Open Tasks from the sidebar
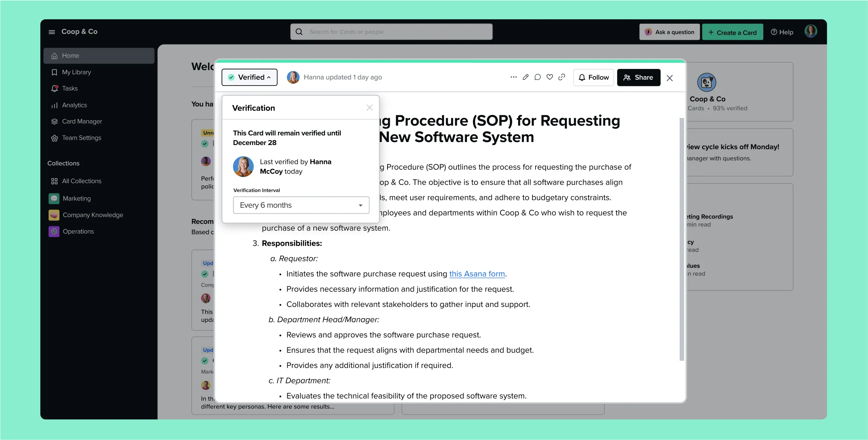 [70, 88]
